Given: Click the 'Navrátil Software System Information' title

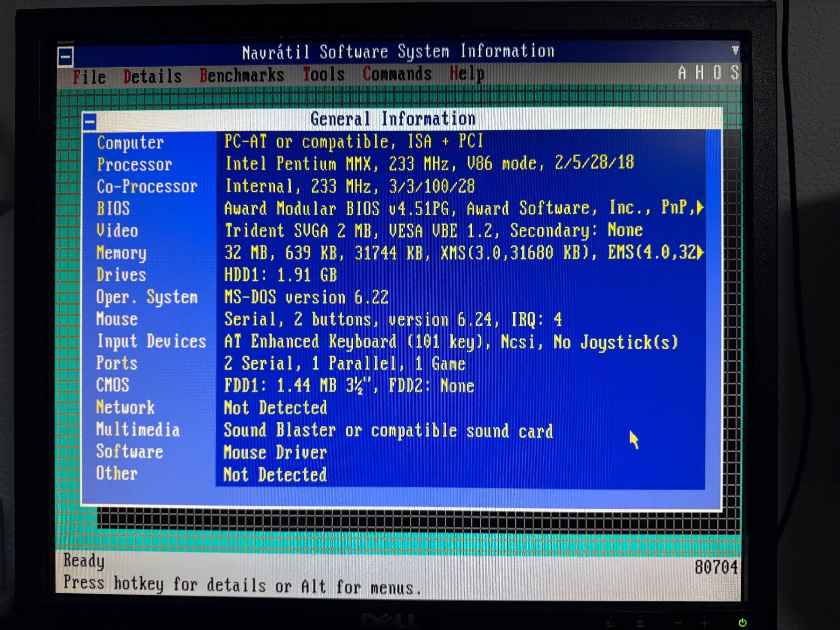Looking at the screenshot, I should (x=398, y=51).
